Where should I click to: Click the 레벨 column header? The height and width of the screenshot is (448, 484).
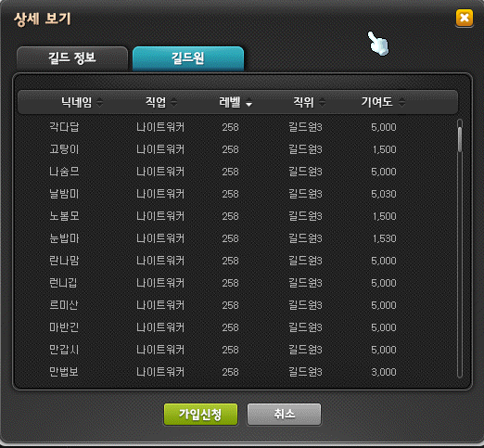pos(230,102)
